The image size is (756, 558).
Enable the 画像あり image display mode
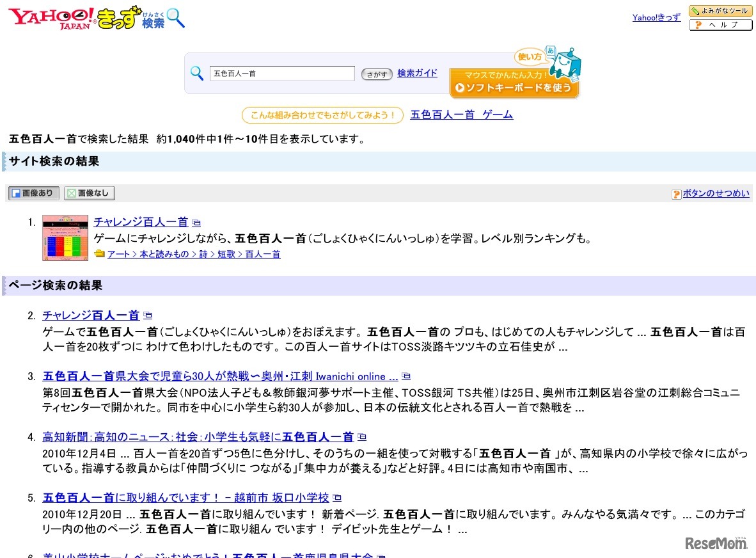(33, 193)
